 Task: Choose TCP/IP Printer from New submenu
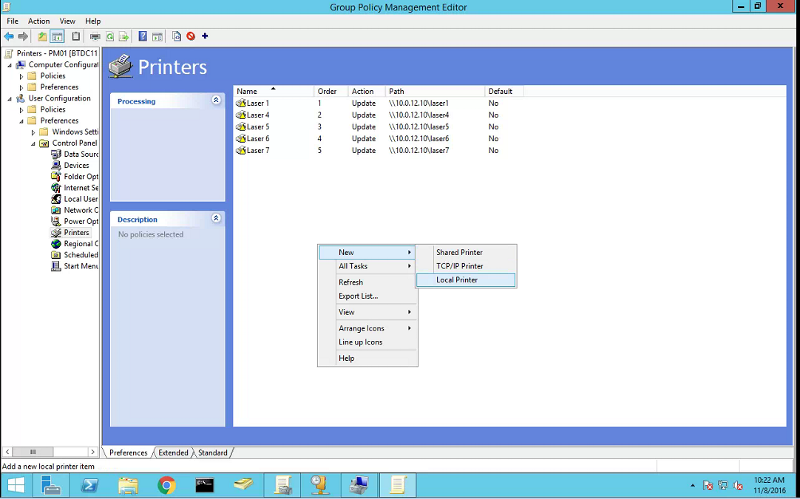click(465, 266)
